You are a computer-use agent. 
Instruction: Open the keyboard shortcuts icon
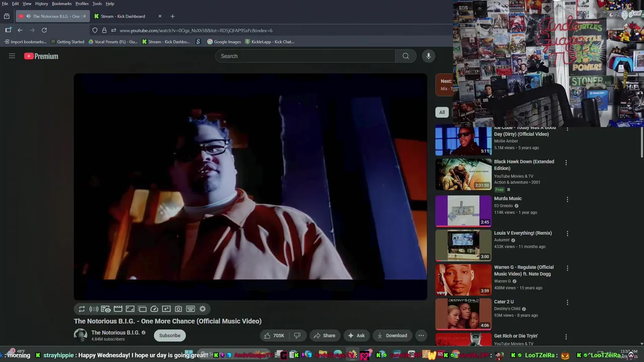[x=190, y=309]
